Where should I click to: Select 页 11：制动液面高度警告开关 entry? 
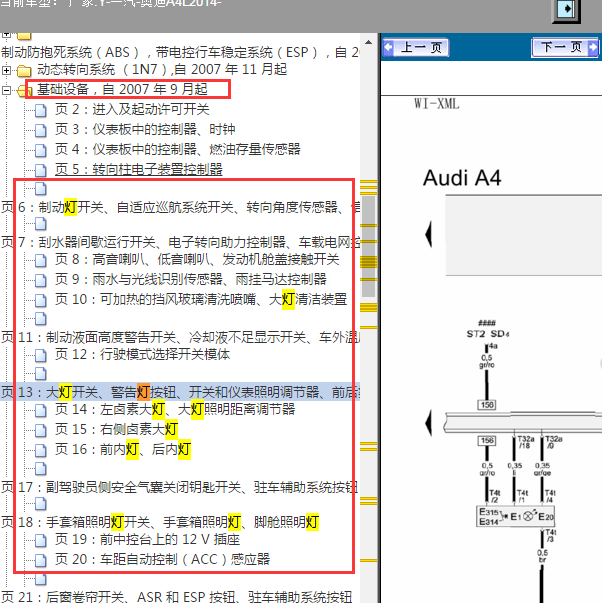point(180,337)
